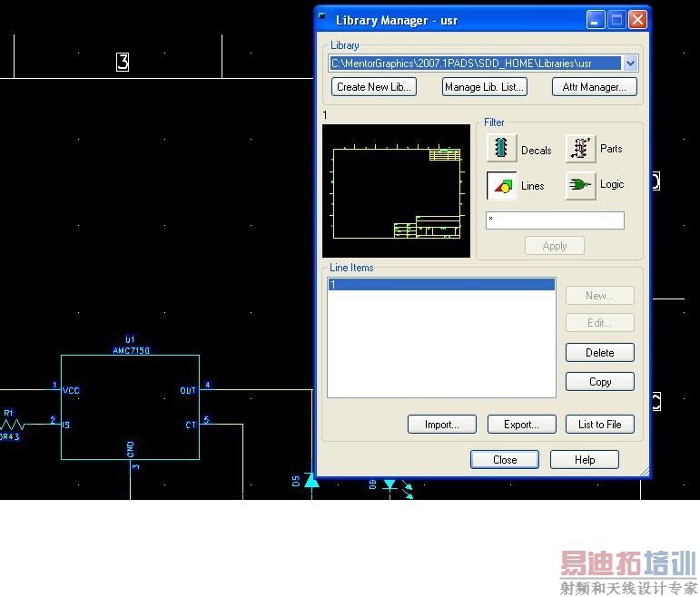Select the Decals filter icon
Image resolution: width=700 pixels, height=597 pixels.
coord(501,149)
